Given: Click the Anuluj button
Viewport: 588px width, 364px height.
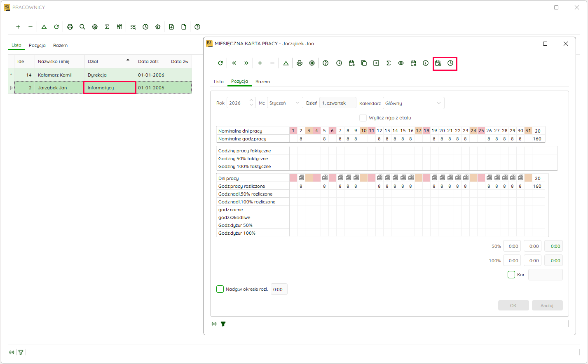Looking at the screenshot, I should point(547,306).
